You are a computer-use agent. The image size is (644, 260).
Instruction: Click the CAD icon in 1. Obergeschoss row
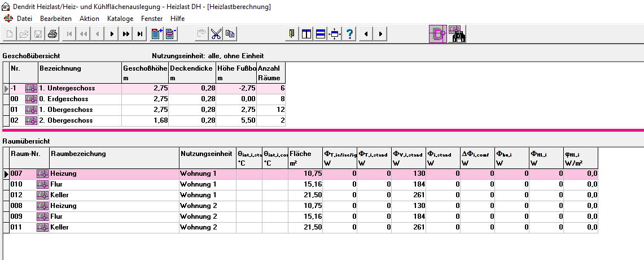pyautogui.click(x=31, y=110)
